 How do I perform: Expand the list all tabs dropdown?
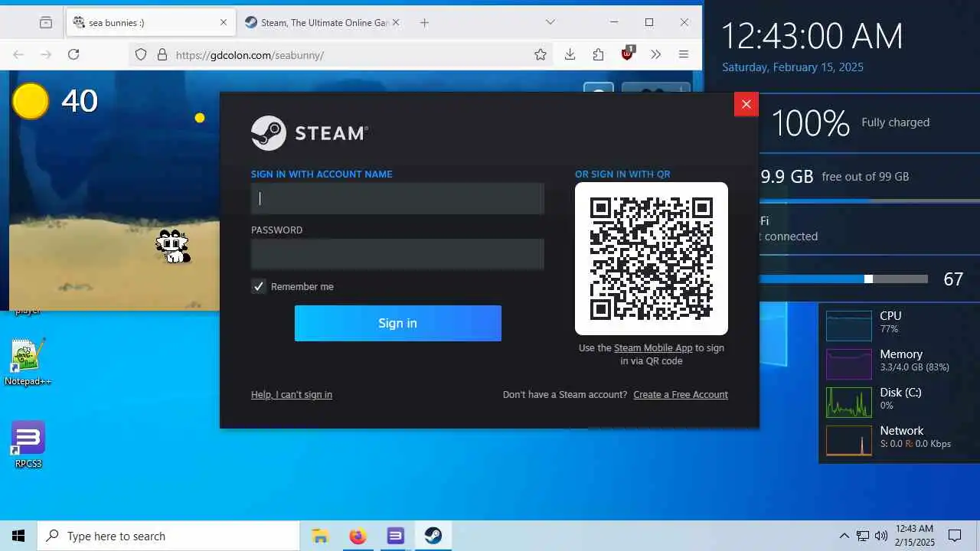(x=550, y=22)
